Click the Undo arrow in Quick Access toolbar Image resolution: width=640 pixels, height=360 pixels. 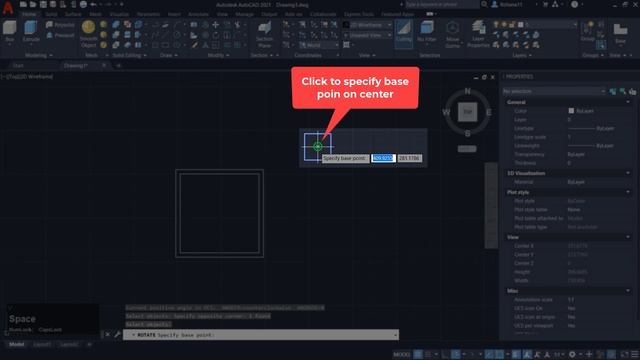click(93, 4)
